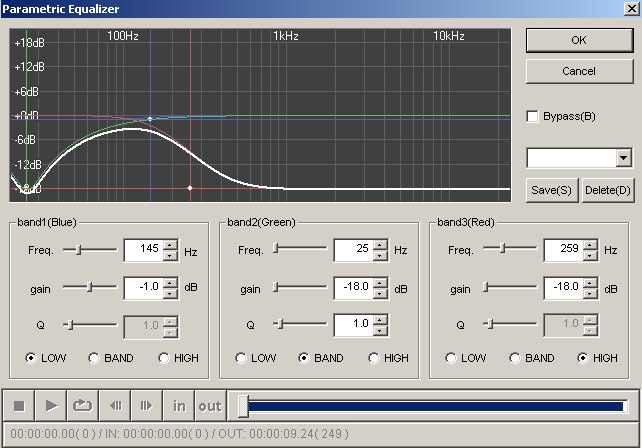Screen dimensions: 642x448
Task: Click the Stop playback button
Action: point(18,406)
